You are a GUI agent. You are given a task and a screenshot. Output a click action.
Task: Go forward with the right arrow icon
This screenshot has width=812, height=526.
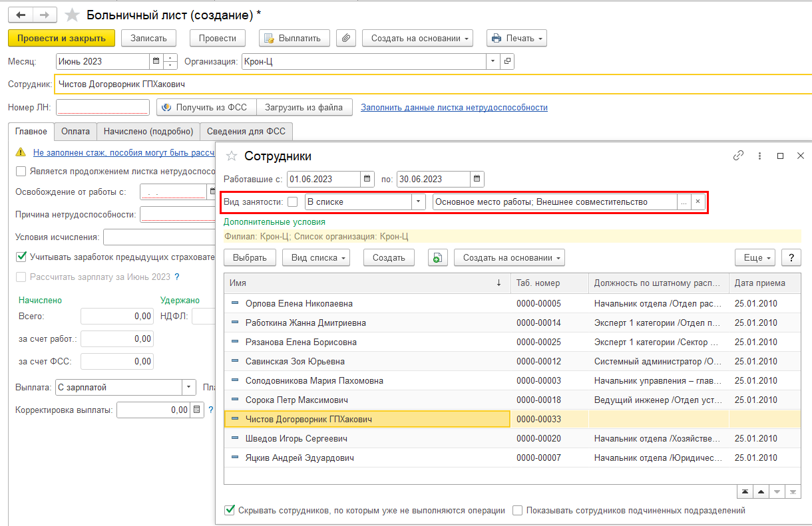45,14
